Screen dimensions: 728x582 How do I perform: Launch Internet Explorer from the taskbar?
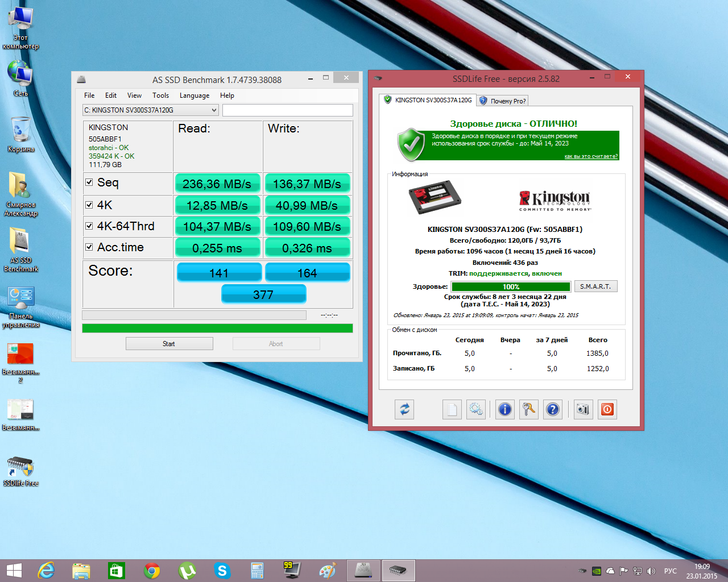click(x=46, y=570)
